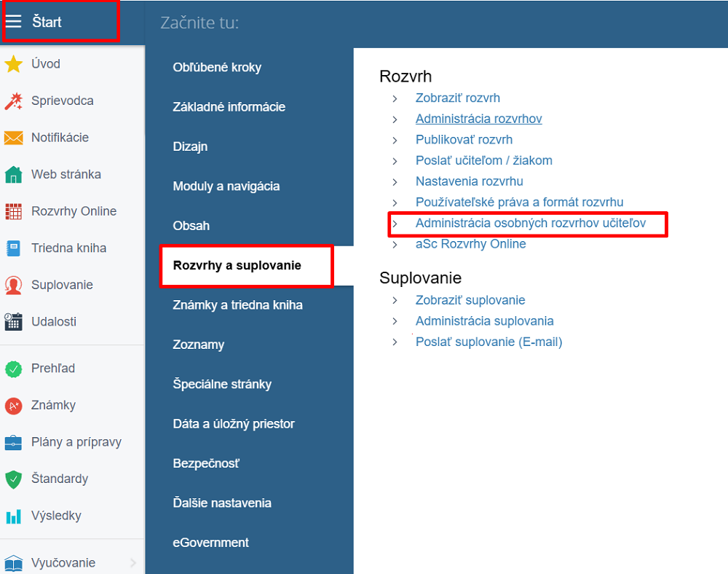The height and width of the screenshot is (574, 728).
Task: Expand the Vyučovanie submenu arrow
Action: pos(133,562)
